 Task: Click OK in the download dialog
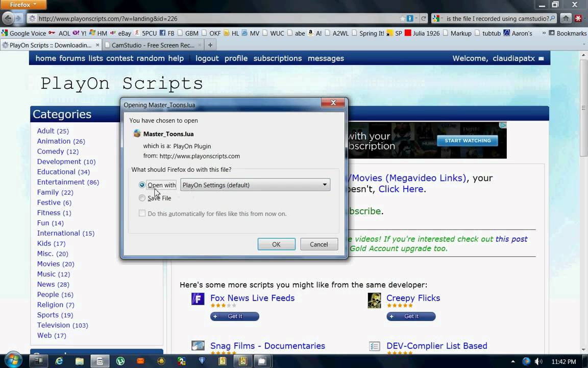click(276, 244)
